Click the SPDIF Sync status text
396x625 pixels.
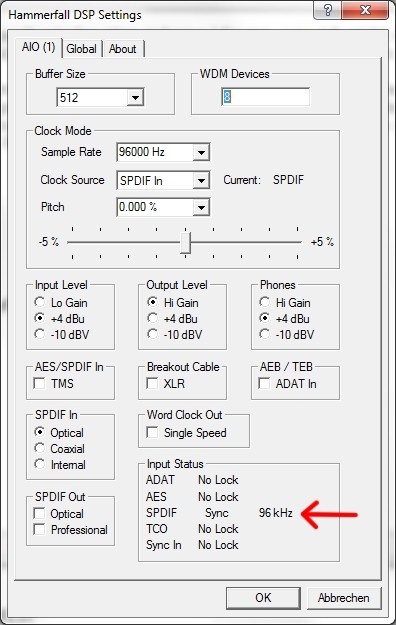217,513
